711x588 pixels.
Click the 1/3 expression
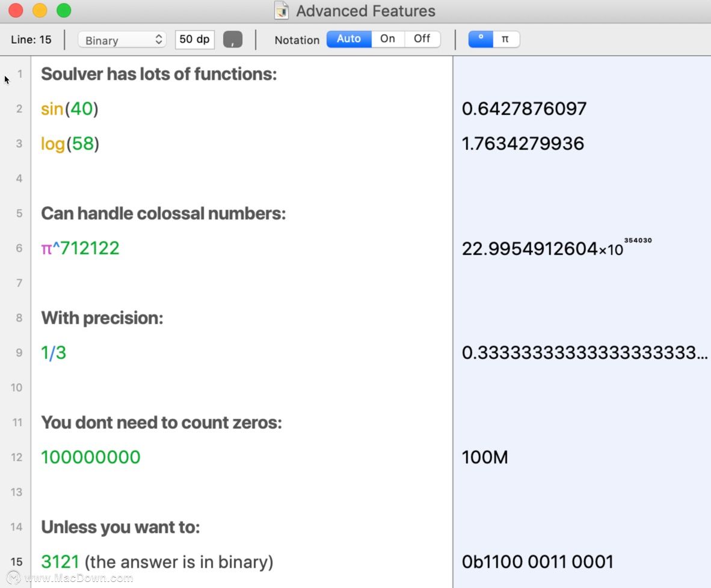[54, 353]
